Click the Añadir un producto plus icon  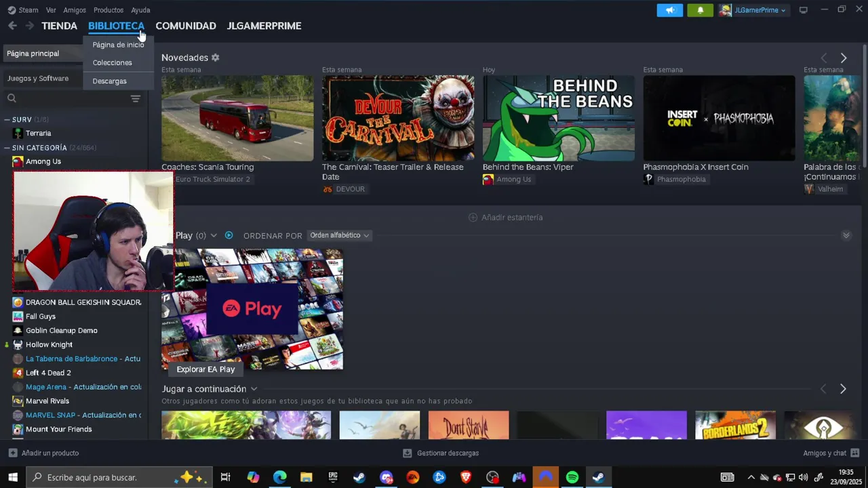[x=13, y=453]
